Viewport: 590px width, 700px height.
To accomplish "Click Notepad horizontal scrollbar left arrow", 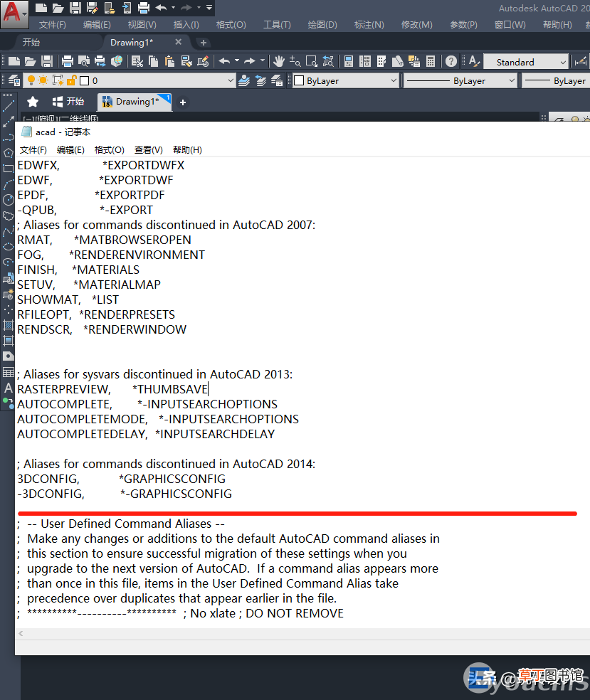I will tap(21, 633).
